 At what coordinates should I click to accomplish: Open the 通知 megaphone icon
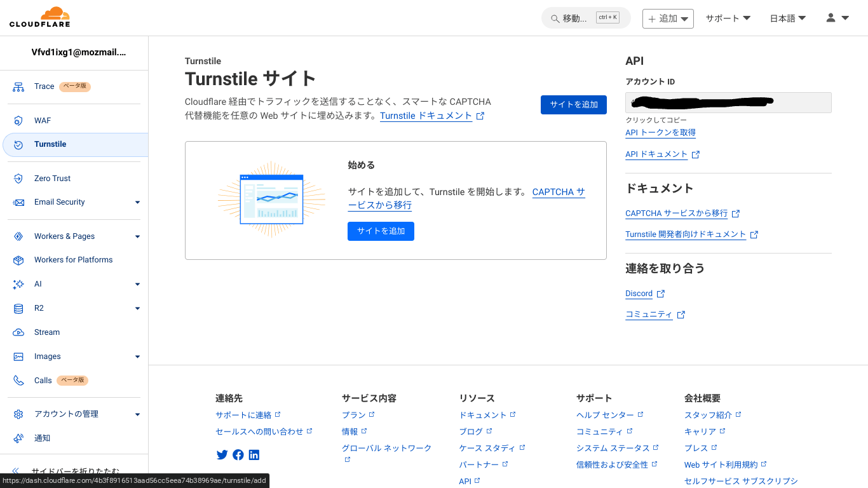coord(18,438)
